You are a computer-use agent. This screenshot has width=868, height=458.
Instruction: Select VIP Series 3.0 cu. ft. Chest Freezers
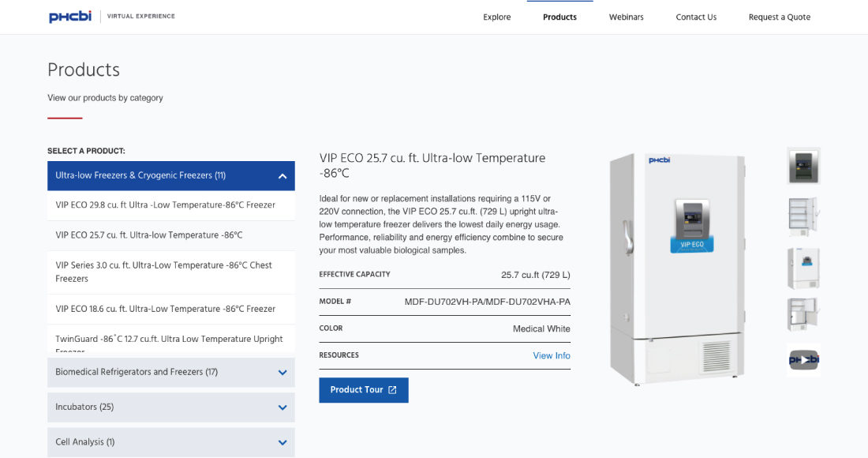pos(163,272)
